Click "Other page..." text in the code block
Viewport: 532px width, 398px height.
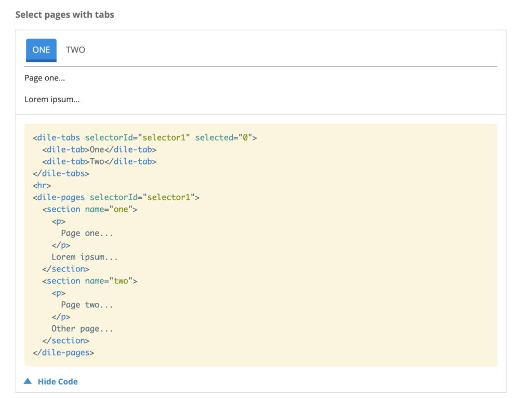[x=82, y=329]
